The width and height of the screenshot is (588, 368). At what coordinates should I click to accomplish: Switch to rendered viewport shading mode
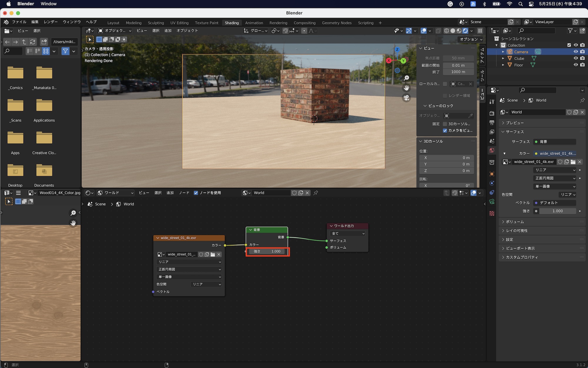(465, 31)
